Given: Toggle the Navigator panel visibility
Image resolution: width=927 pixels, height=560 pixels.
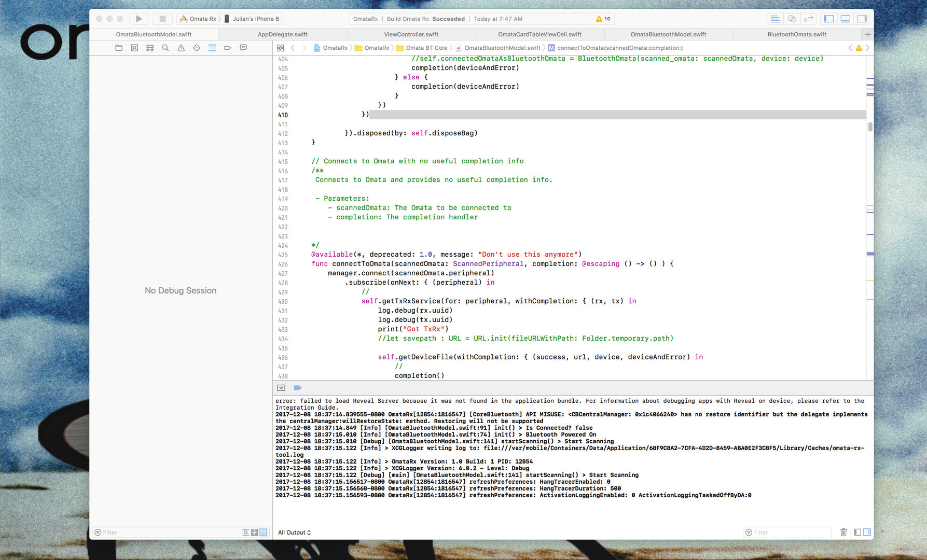Looking at the screenshot, I should [x=829, y=19].
